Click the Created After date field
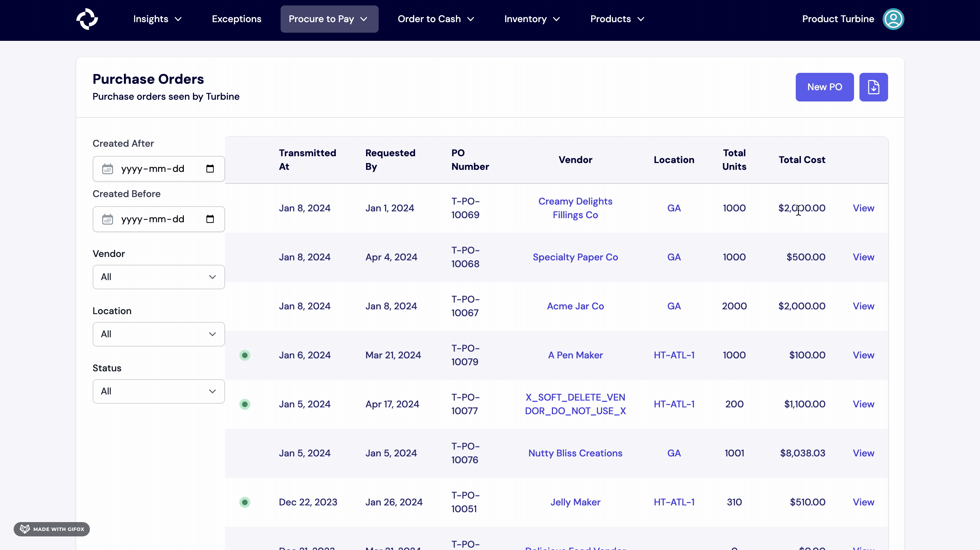Image resolution: width=980 pixels, height=550 pixels. 152,168
